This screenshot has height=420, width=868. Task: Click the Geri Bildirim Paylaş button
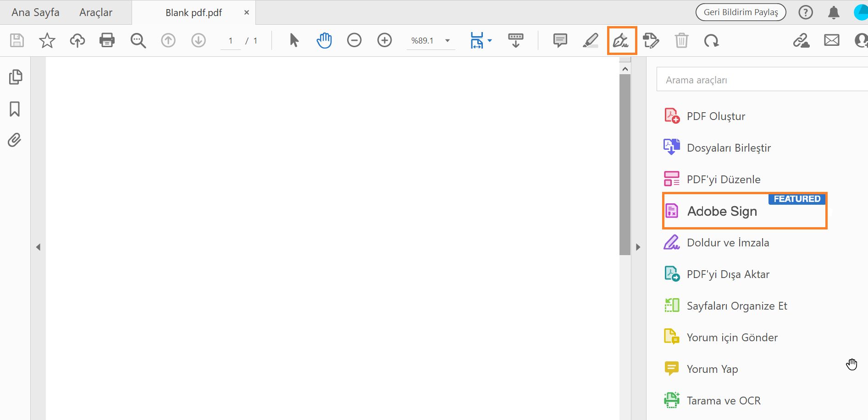(741, 12)
